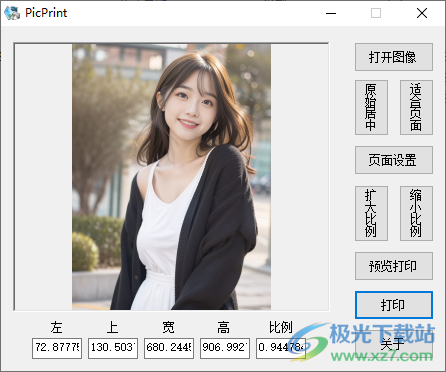Viewport: 446px width, 372px height.
Task: Close the PicPrint window
Action: point(422,13)
